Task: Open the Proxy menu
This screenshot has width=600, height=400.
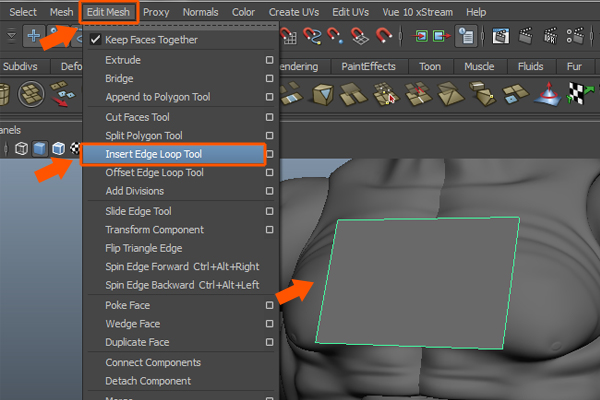Action: (x=156, y=12)
